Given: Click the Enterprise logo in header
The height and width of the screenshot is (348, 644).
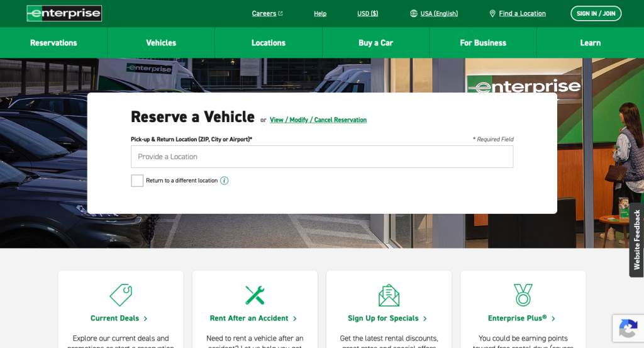Looking at the screenshot, I should point(64,13).
